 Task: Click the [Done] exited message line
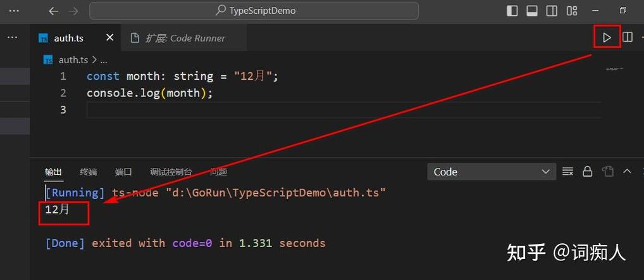185,243
